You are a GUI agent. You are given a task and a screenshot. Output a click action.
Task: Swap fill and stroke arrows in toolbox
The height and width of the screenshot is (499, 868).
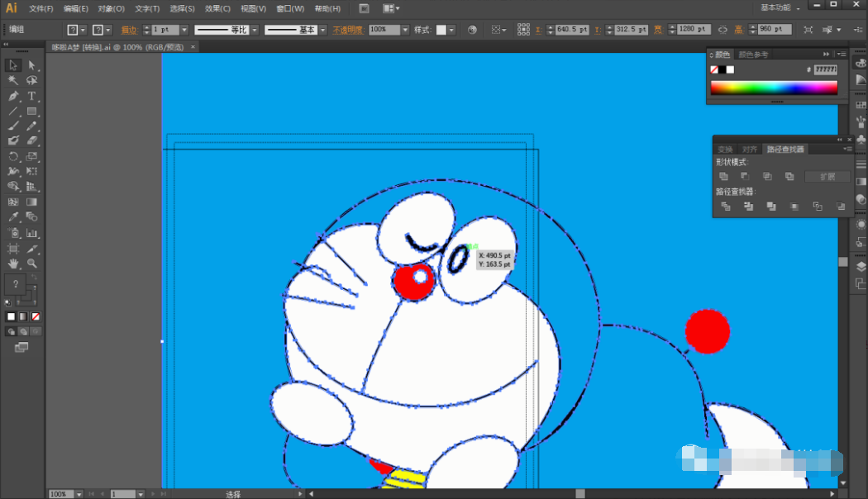[35, 277]
